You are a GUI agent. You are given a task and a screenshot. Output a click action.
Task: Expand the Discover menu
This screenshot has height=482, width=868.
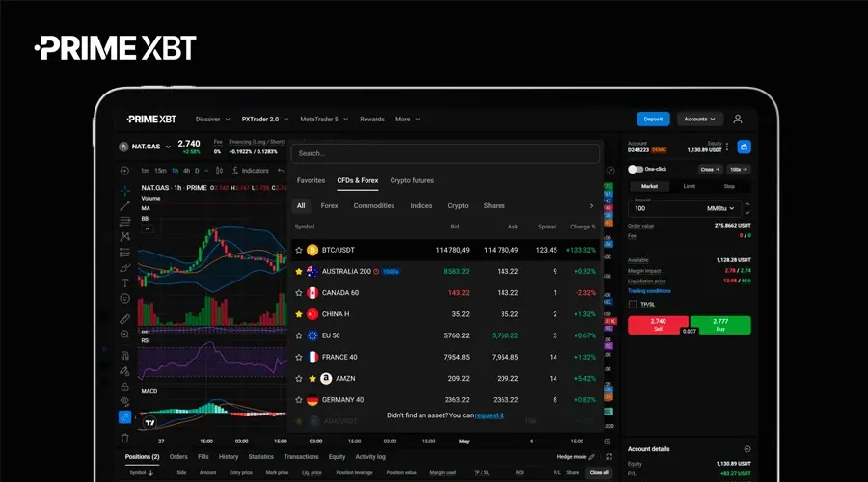(x=212, y=119)
